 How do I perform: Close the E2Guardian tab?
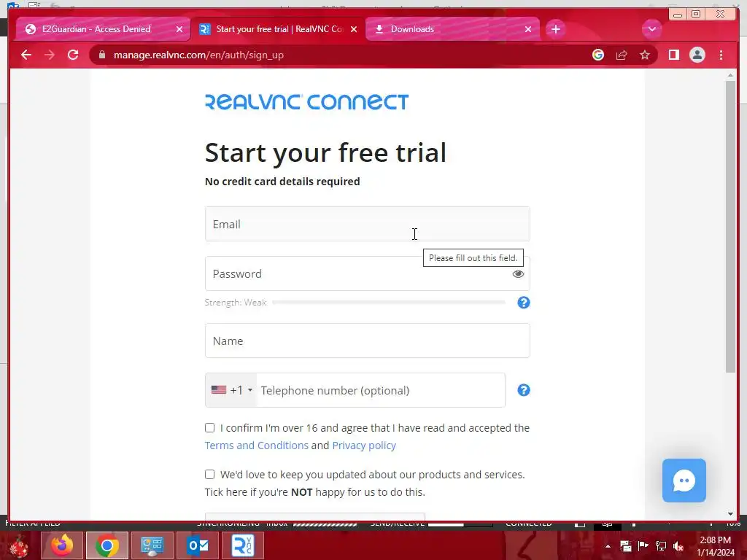(x=179, y=29)
